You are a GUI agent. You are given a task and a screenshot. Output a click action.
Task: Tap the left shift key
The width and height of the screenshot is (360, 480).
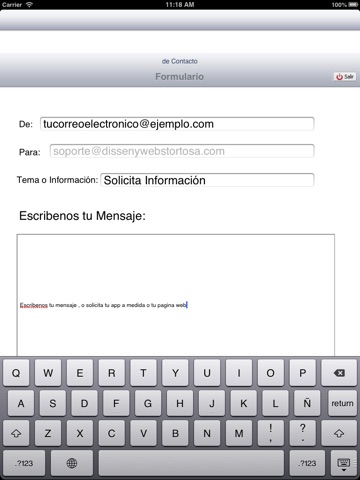(16, 433)
